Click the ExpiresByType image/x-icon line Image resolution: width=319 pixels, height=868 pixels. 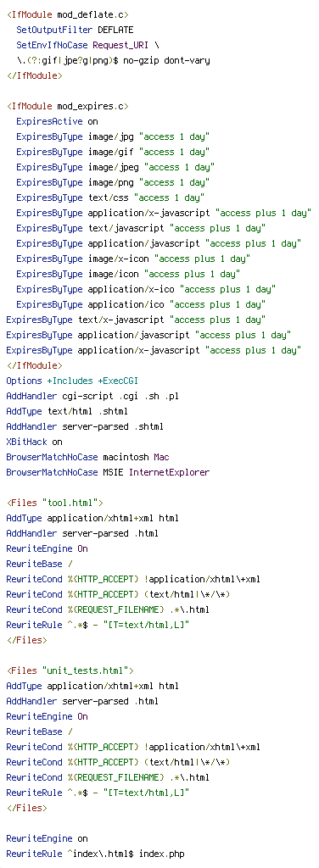tap(133, 259)
